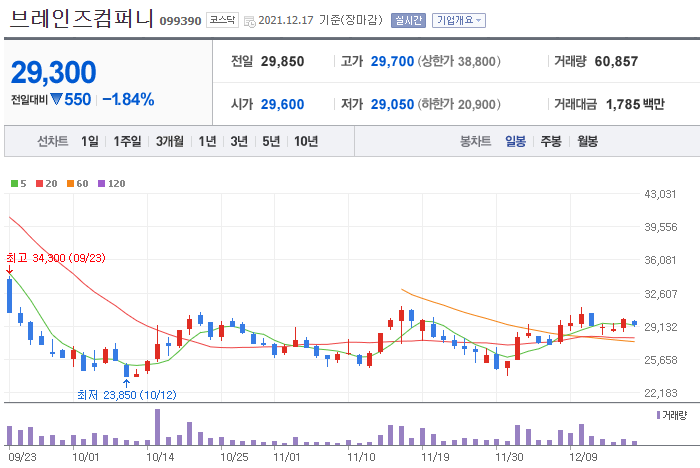Click the 29,132 price axis label

pyautogui.click(x=660, y=327)
